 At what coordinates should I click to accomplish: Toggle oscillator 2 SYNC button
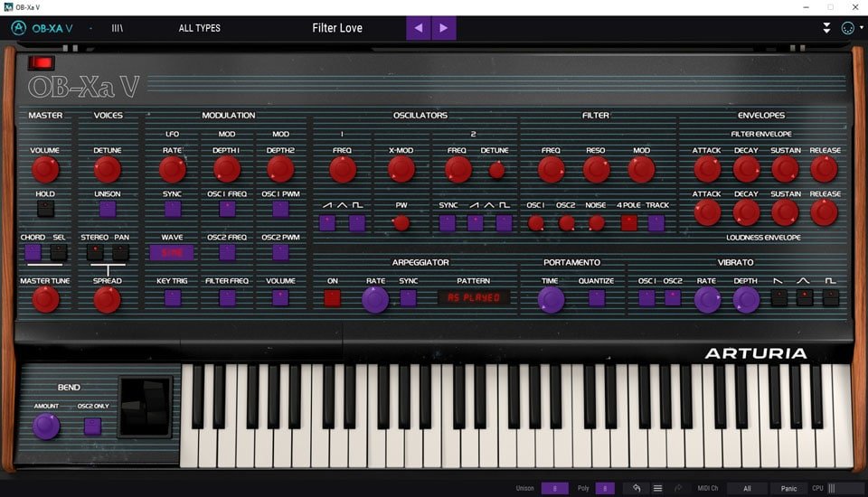click(448, 223)
